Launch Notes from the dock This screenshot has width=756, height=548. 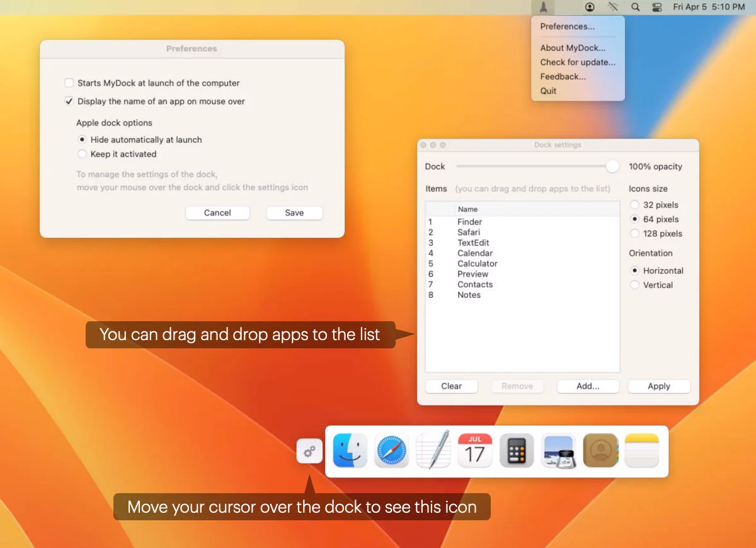point(642,450)
